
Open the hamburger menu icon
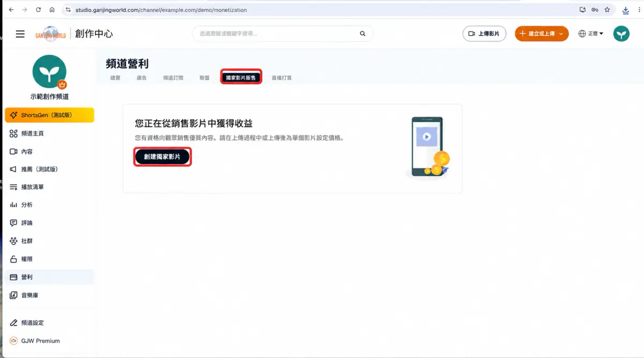point(20,34)
